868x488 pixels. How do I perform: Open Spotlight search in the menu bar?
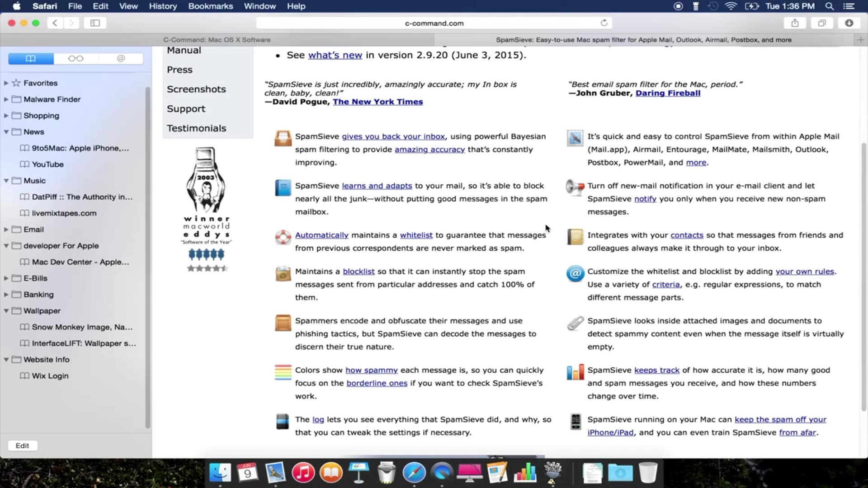pos(830,6)
